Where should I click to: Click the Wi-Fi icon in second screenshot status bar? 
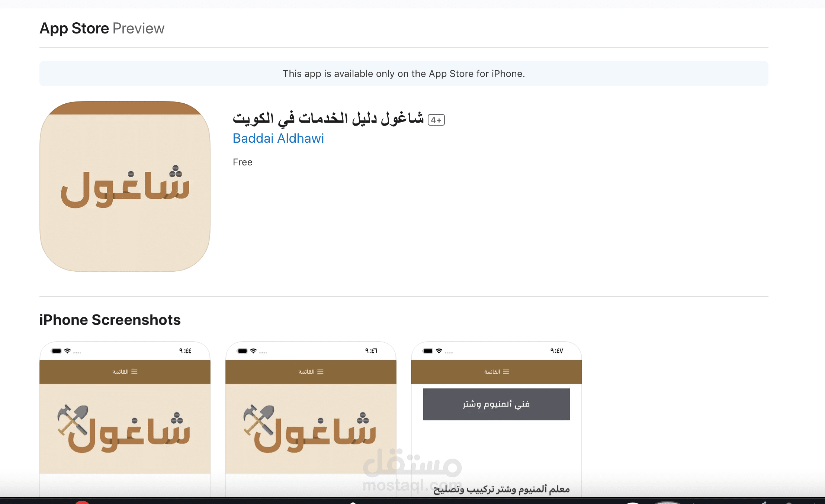tap(253, 351)
